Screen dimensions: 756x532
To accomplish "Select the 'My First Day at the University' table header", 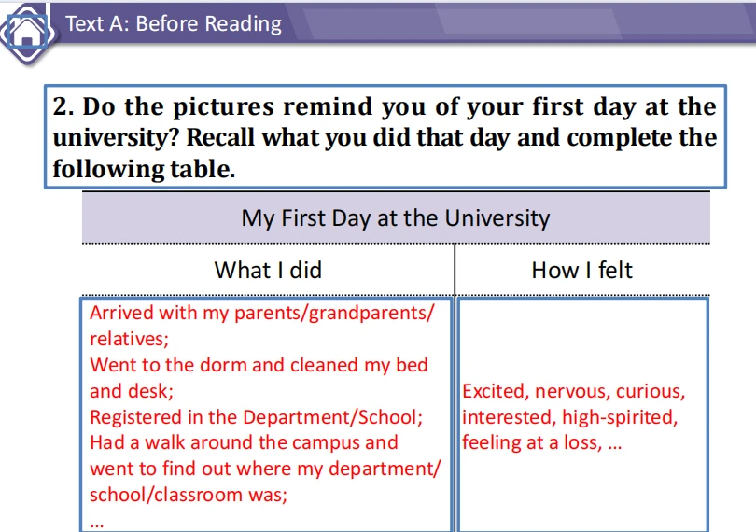I will [396, 217].
